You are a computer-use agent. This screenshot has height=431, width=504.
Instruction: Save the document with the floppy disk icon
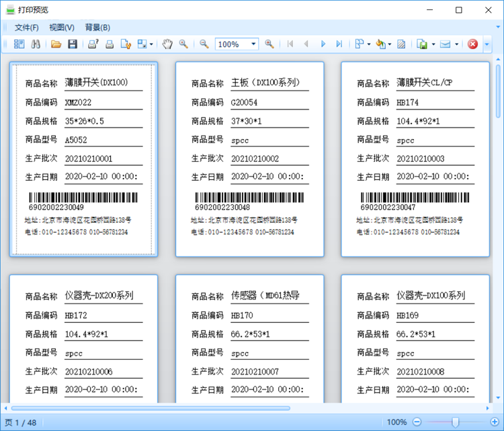73,44
